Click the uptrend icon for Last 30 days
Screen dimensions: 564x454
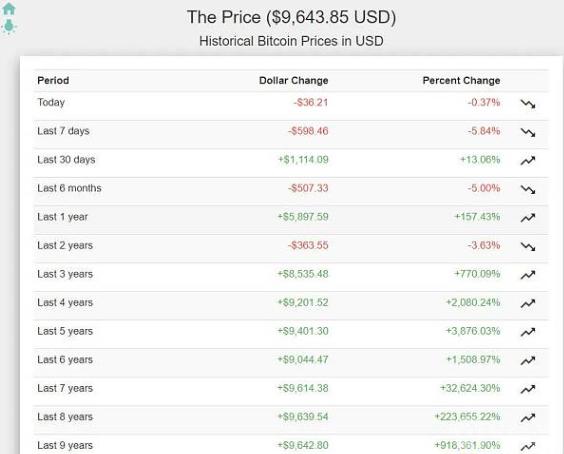pos(528,161)
